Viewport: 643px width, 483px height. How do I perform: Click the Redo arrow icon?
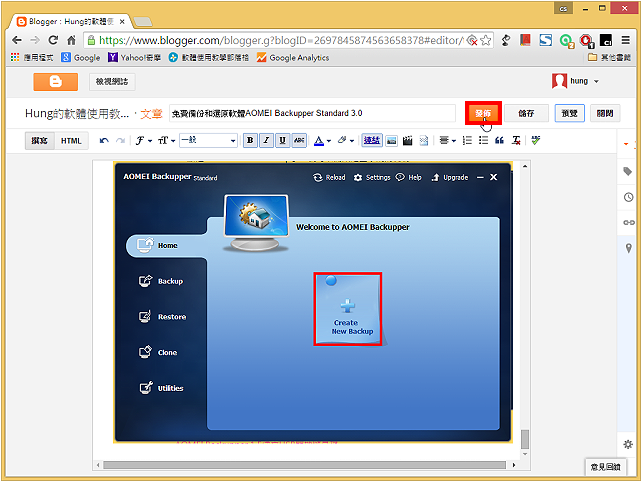[120, 141]
